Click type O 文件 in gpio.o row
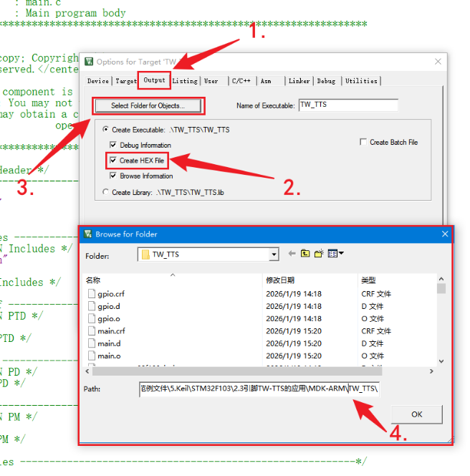The image size is (470, 476). pyautogui.click(x=373, y=319)
